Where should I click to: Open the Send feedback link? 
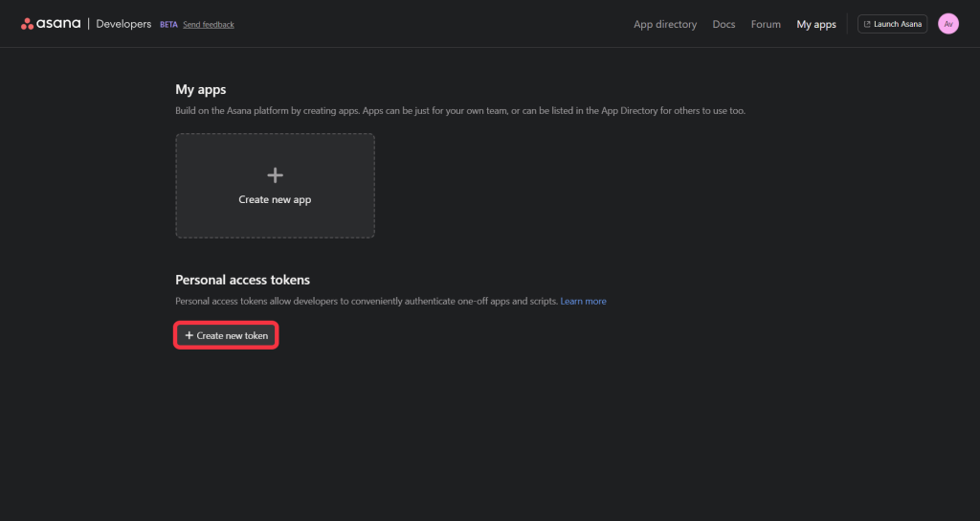point(209,25)
